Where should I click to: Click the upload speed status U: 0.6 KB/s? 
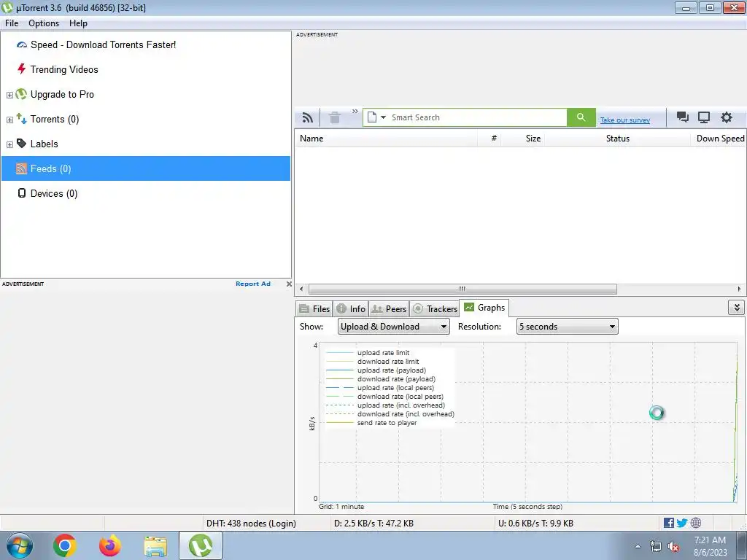pyautogui.click(x=535, y=524)
